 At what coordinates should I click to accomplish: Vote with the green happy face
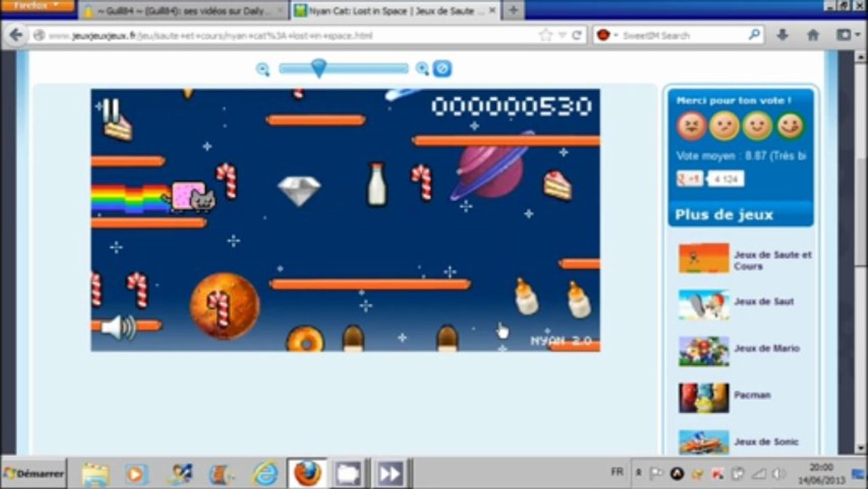pyautogui.click(x=789, y=126)
